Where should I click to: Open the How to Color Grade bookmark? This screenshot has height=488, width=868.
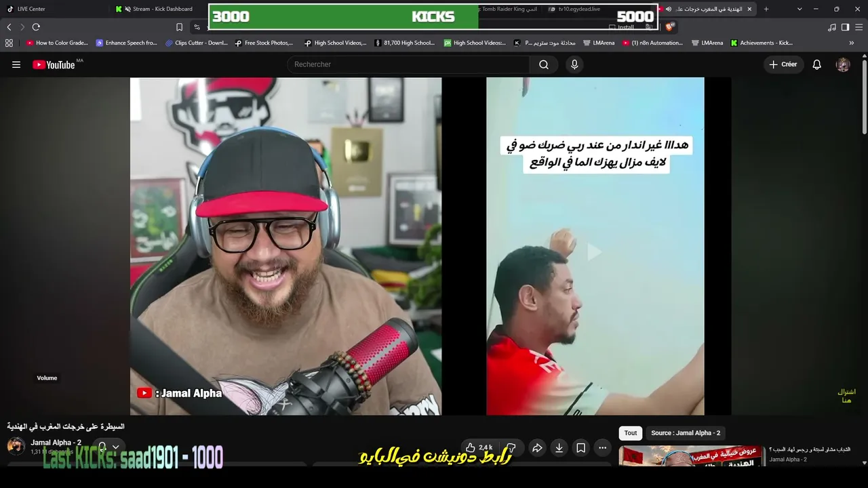[x=57, y=43]
